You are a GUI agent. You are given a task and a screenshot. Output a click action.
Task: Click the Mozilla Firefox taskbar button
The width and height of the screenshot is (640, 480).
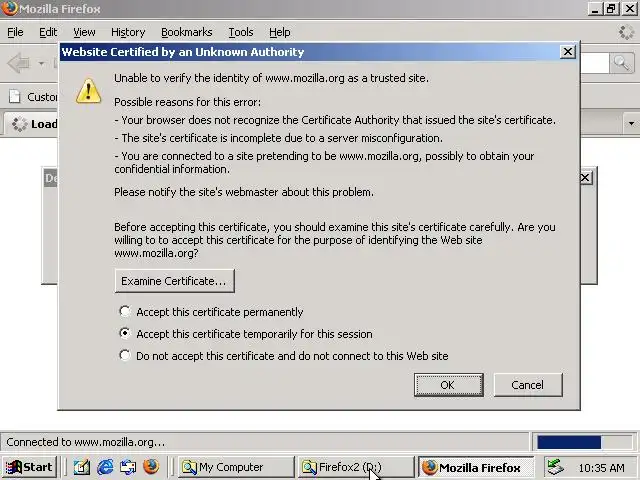(x=476, y=467)
